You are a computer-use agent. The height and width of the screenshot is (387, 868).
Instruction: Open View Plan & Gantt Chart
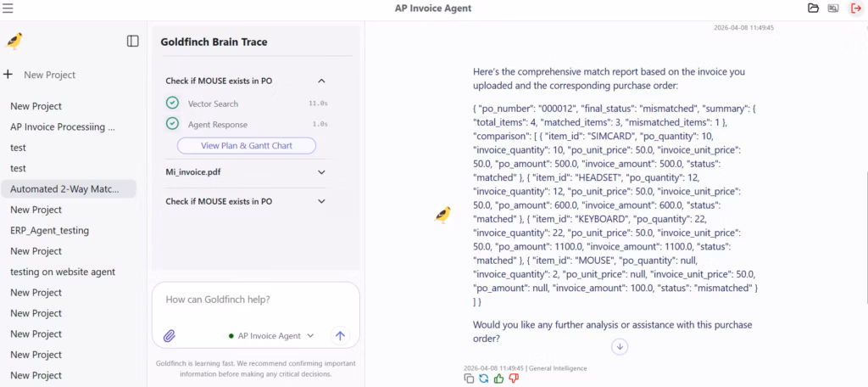click(x=247, y=146)
